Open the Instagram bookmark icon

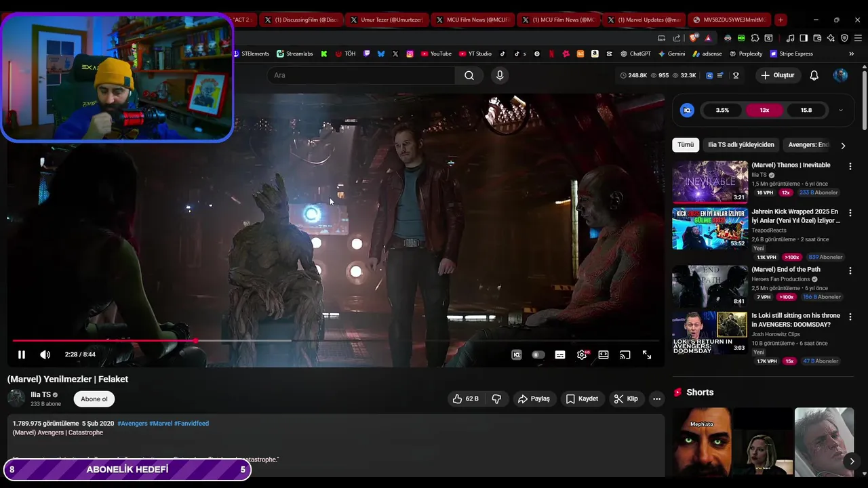(x=410, y=54)
